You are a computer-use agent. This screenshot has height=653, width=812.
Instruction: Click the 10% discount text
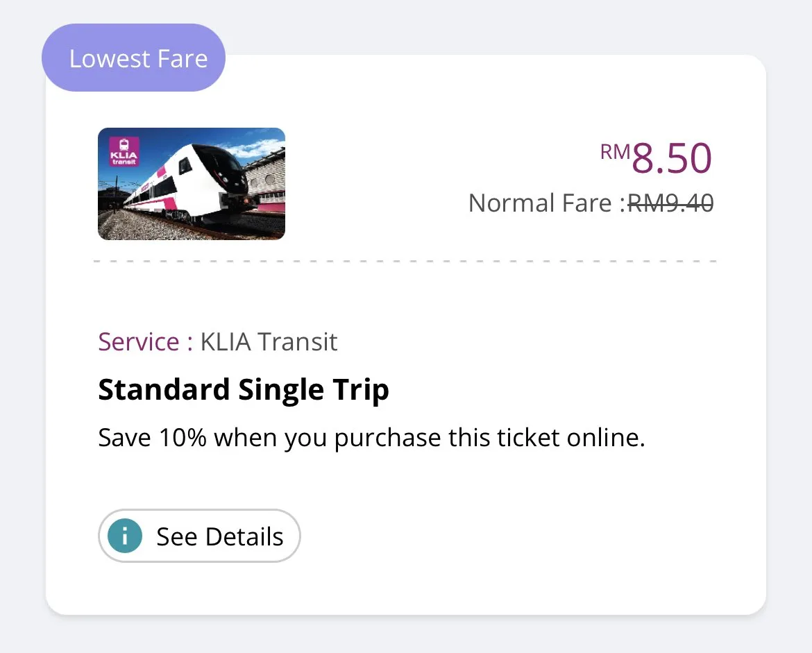(183, 439)
